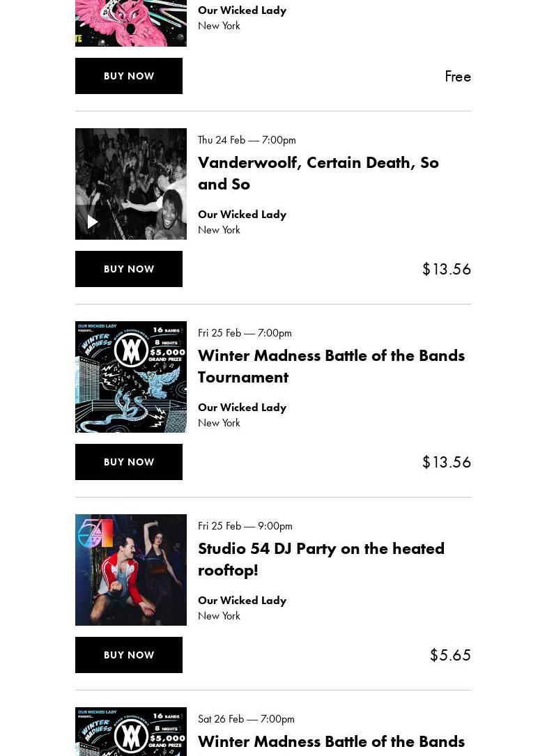Select Our Wicked Lady venue under Vanderwoolf
The width and height of the screenshot is (547, 756).
point(242,215)
